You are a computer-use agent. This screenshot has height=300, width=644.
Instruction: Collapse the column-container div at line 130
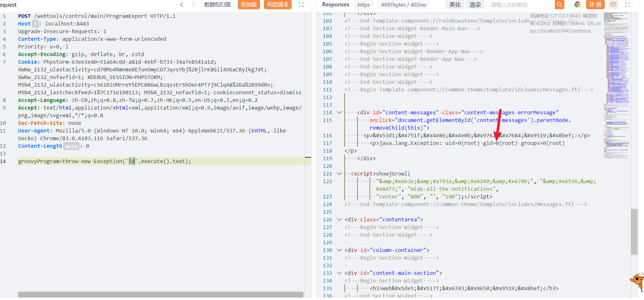(339, 250)
